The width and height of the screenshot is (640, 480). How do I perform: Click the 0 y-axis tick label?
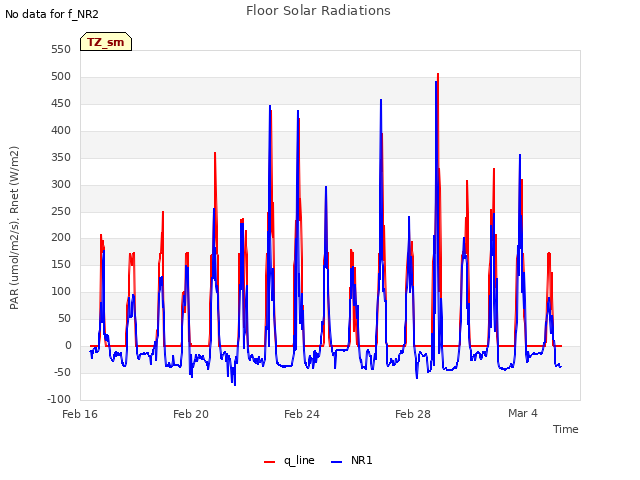[x=68, y=346]
